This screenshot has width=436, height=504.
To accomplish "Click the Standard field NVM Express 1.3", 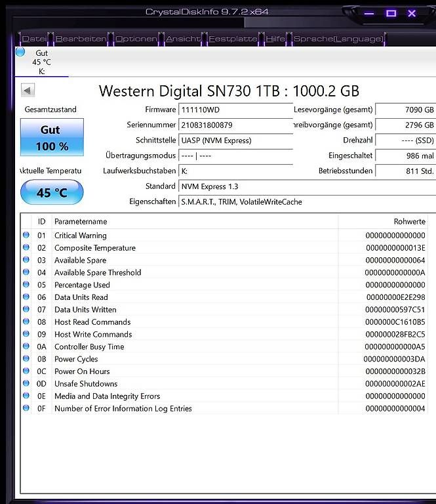I will point(307,186).
